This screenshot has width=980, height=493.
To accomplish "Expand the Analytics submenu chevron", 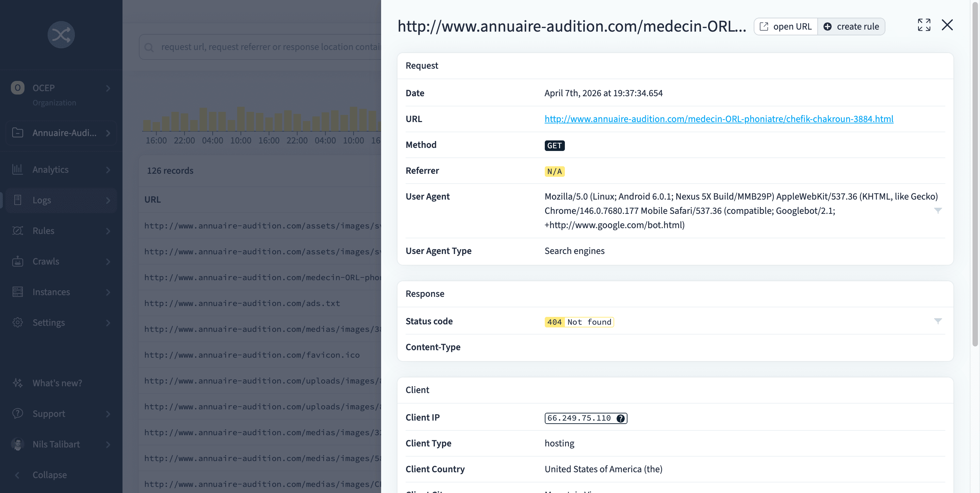I will click(x=108, y=170).
